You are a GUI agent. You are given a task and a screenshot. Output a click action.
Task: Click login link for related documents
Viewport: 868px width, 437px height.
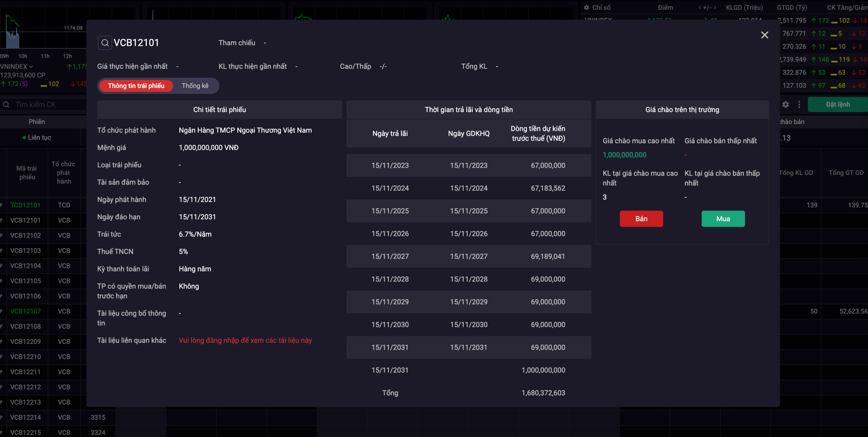pyautogui.click(x=245, y=340)
